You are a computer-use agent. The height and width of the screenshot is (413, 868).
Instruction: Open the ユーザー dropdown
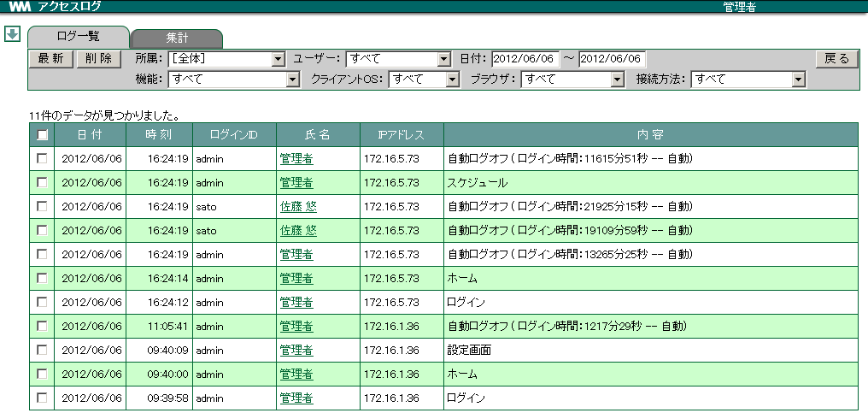pyautogui.click(x=399, y=59)
